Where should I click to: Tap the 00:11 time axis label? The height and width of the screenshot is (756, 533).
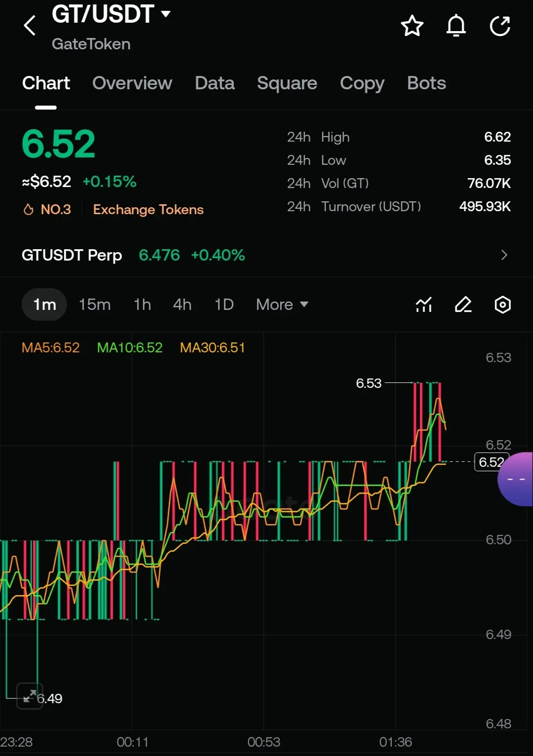132,742
